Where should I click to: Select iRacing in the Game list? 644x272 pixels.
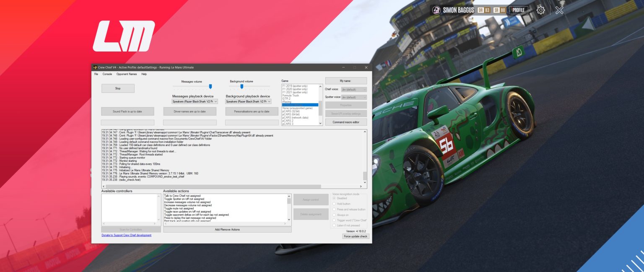(x=287, y=101)
